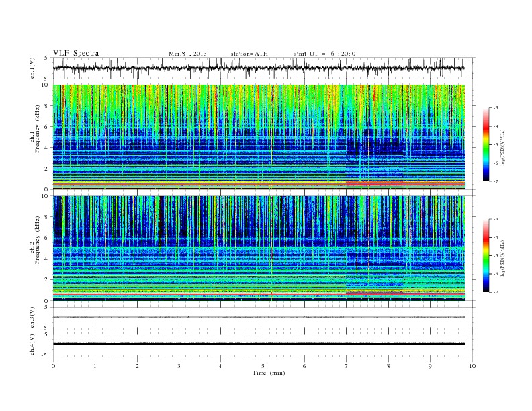Click the 'station=ATH' header text
This screenshot has height=411, width=532.
click(x=249, y=54)
